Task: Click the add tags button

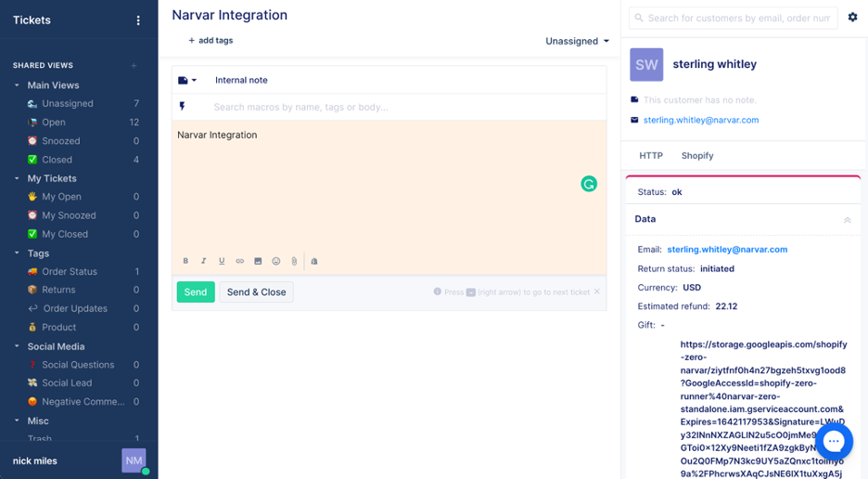Action: coord(211,41)
